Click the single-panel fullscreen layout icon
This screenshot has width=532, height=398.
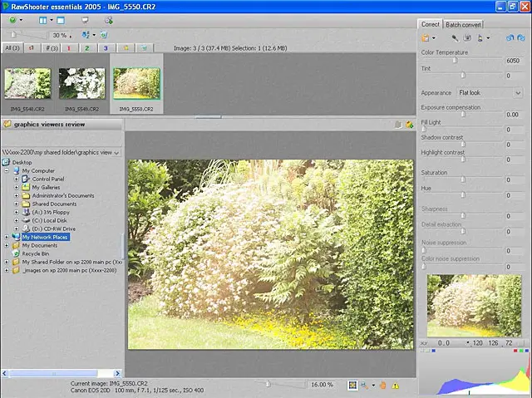(61, 20)
